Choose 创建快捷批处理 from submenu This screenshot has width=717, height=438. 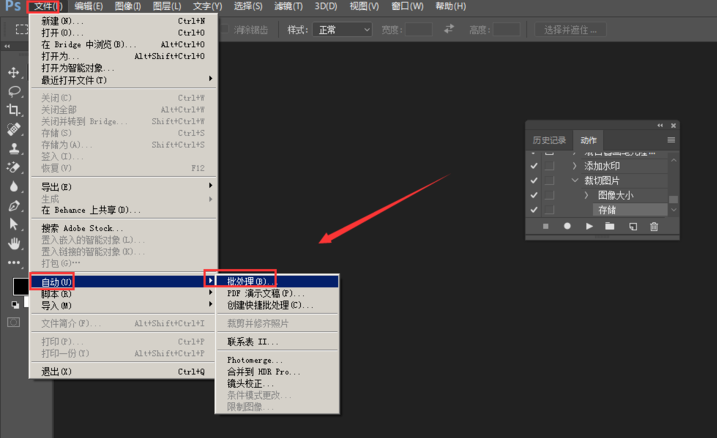(277, 305)
